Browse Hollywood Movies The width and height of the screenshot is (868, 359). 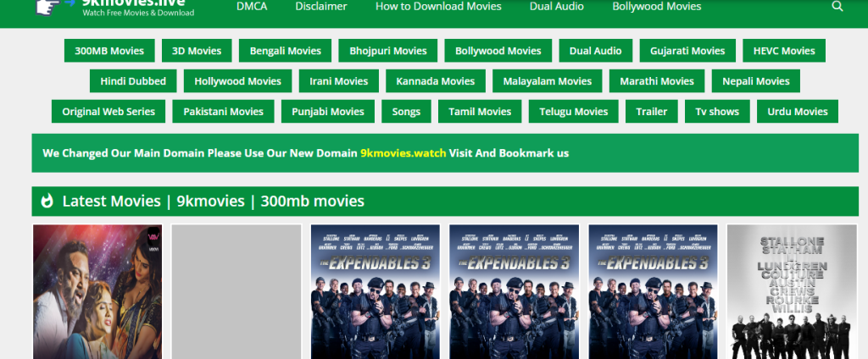tap(237, 80)
